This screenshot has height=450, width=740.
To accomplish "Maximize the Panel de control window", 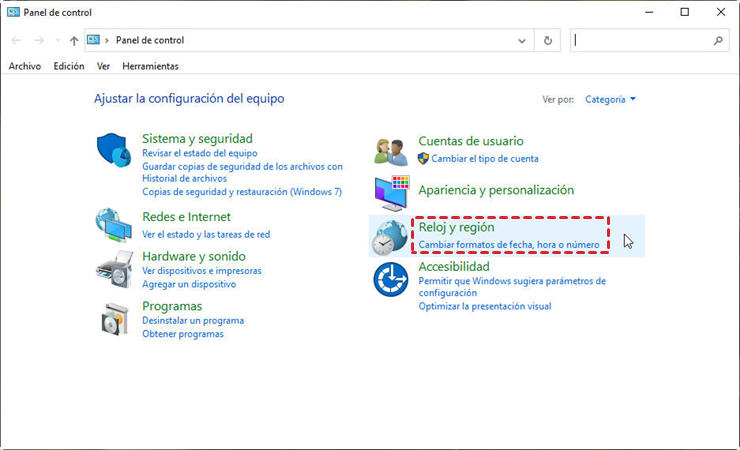I will pos(685,12).
